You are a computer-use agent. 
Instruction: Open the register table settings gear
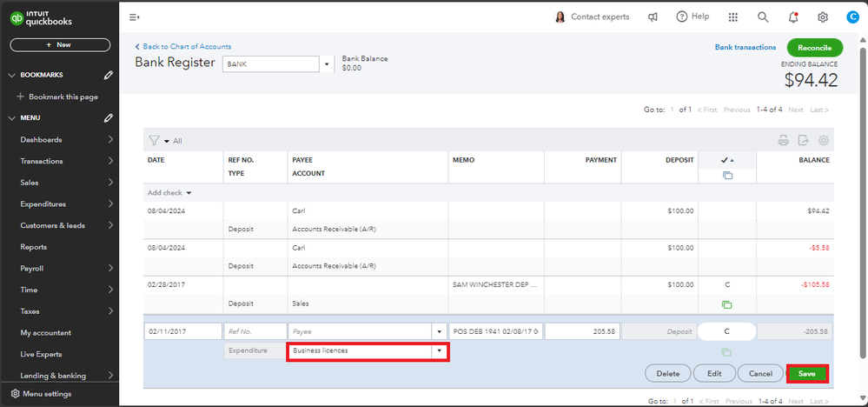pyautogui.click(x=824, y=140)
